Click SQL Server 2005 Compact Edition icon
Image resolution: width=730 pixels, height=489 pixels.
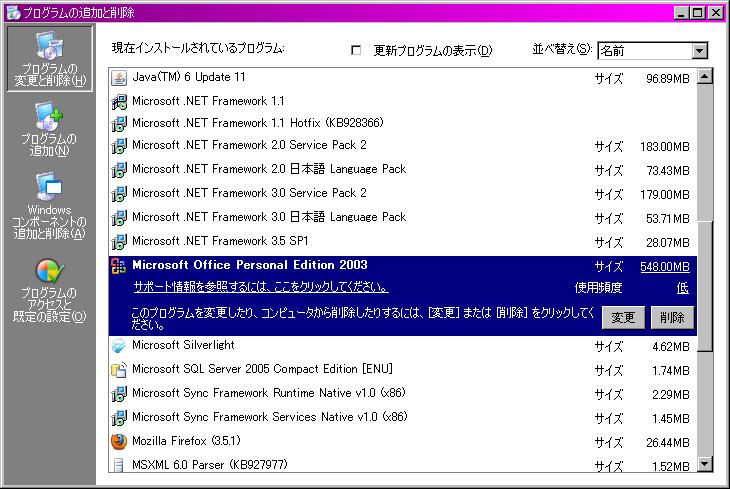(119, 370)
